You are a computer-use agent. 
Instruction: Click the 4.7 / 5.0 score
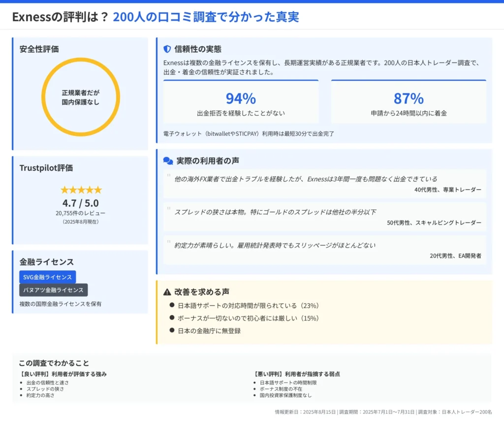point(81,203)
